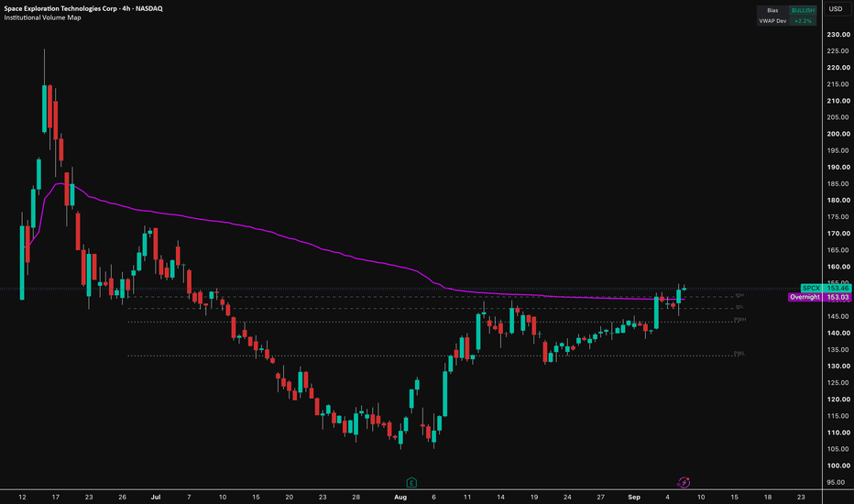Click the Jul label on the time axis
Viewport: 854px width, 504px height.
156,497
